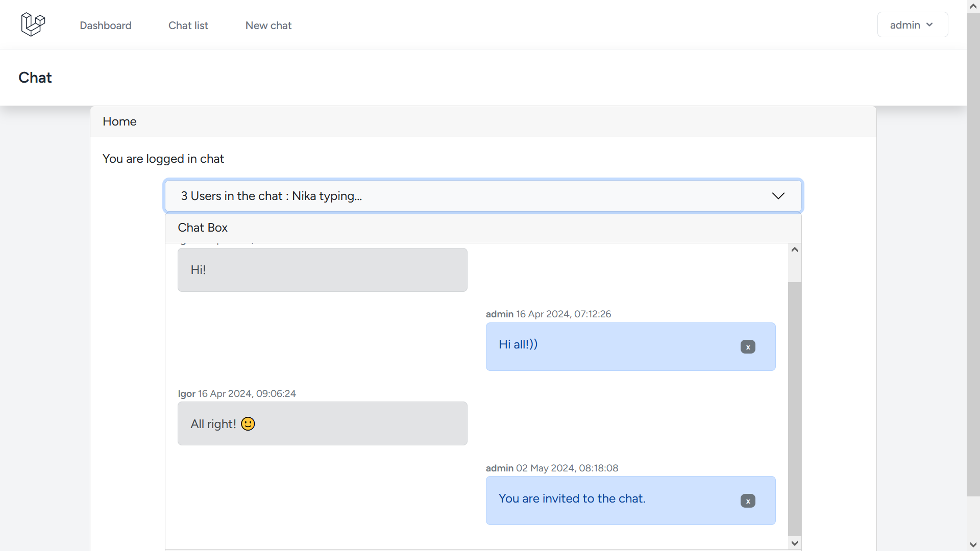Click the page scrollbar down arrow
Screen dimensions: 980x551
[x=973, y=545]
